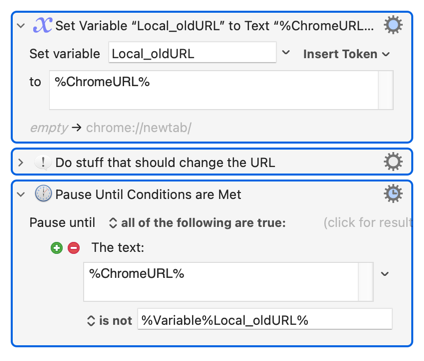
Task: Remove the condition with the red minus button
Action: click(74, 248)
